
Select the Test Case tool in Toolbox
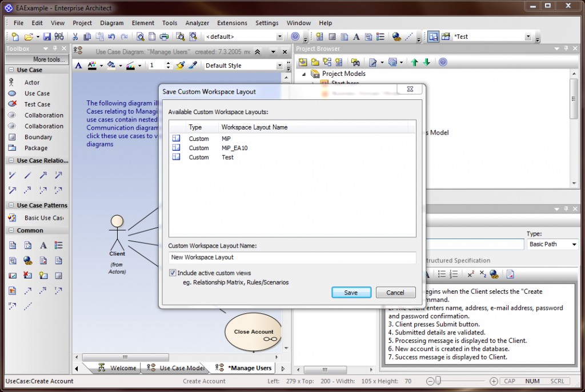pyautogui.click(x=37, y=104)
